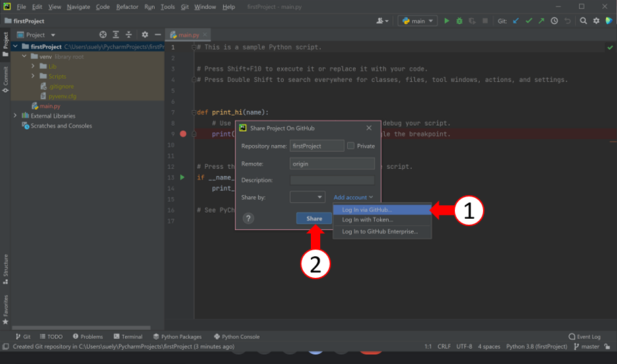The height and width of the screenshot is (364, 617).
Task: Push commits with the green up-right arrow
Action: [x=542, y=21]
